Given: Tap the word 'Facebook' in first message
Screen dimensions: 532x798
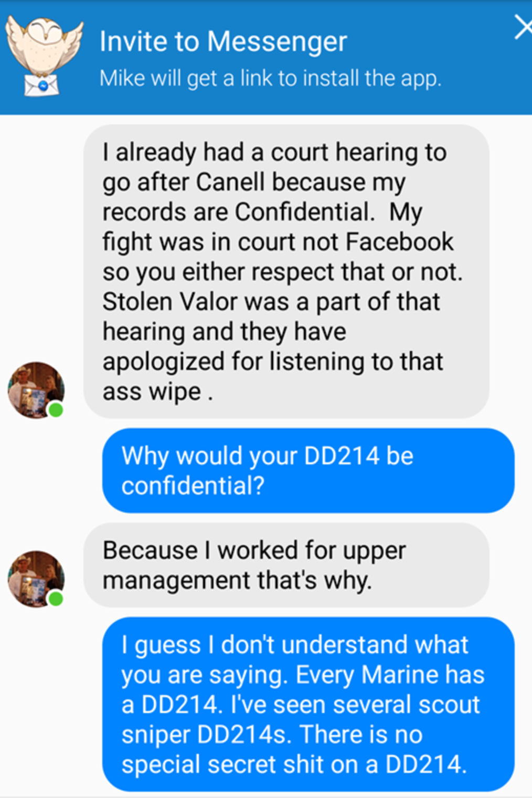Looking at the screenshot, I should point(399,242).
